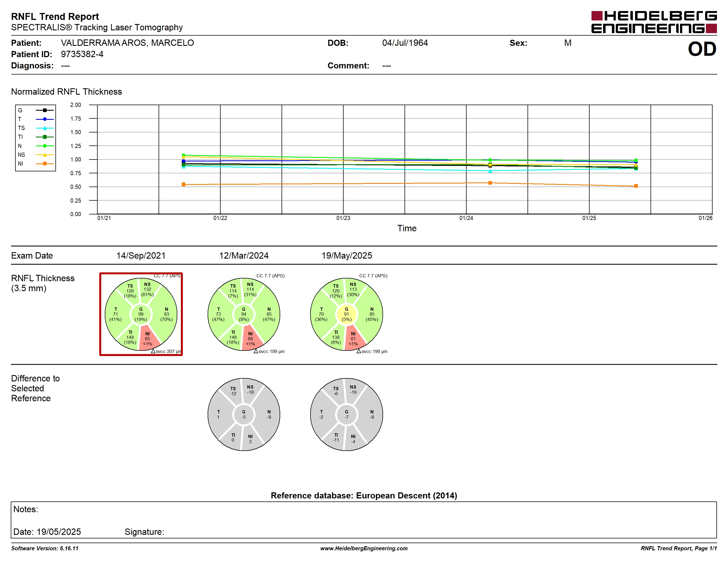Click the cyan TS triangle near 01/24
The image size is (728, 563).
pyautogui.click(x=490, y=171)
